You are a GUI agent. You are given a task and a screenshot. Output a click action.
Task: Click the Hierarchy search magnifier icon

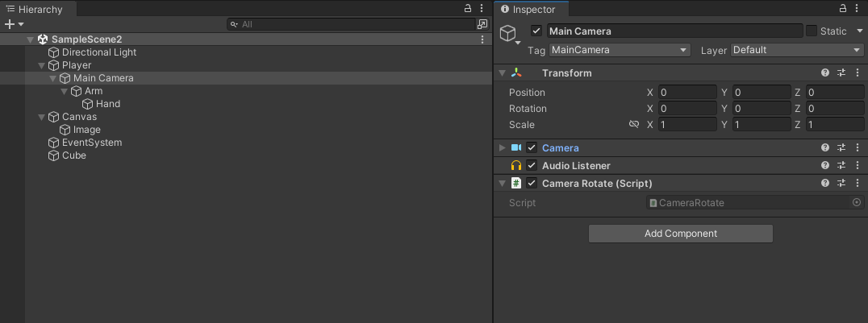point(234,24)
